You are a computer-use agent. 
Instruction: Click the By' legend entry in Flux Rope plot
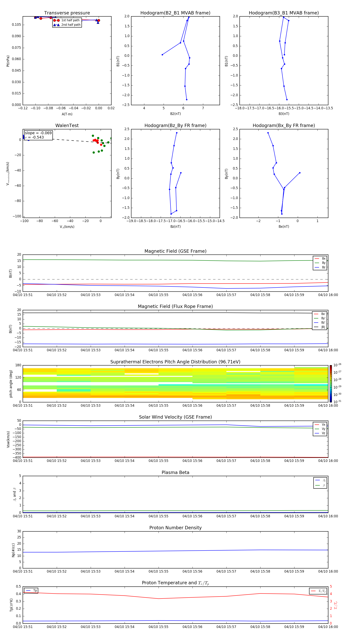point(320,318)
